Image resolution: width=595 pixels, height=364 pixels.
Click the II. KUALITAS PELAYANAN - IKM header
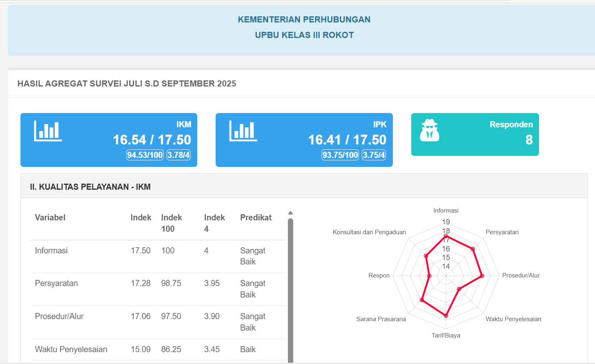pyautogui.click(x=90, y=187)
